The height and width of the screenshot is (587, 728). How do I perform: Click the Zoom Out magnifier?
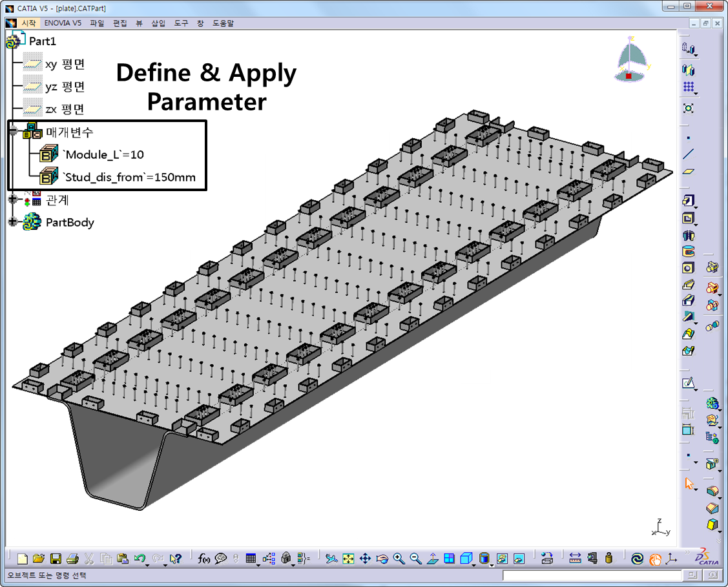click(415, 559)
